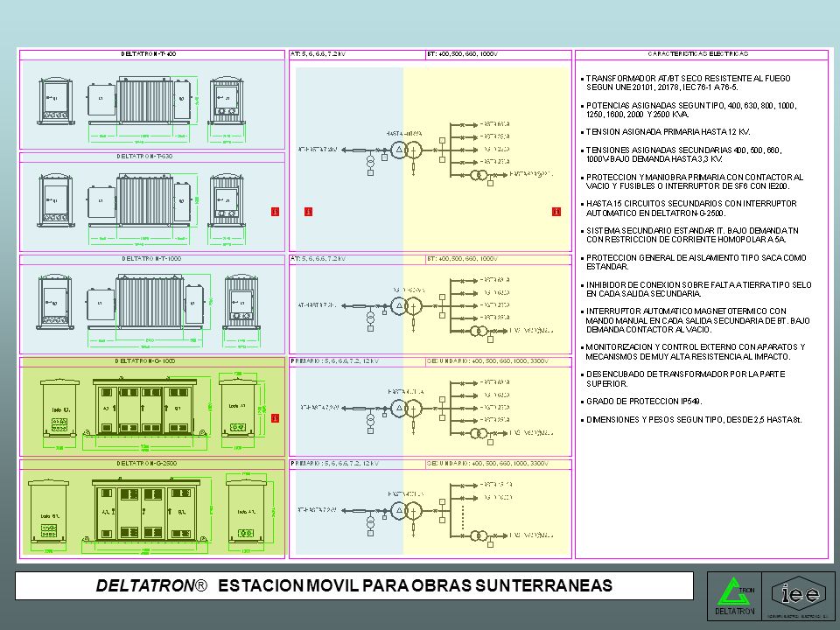Select the 'INTERRUPTOR AUTOMATICO MAGNETOTERMICO' bullet
This screenshot has height=630, width=840.
696,320
